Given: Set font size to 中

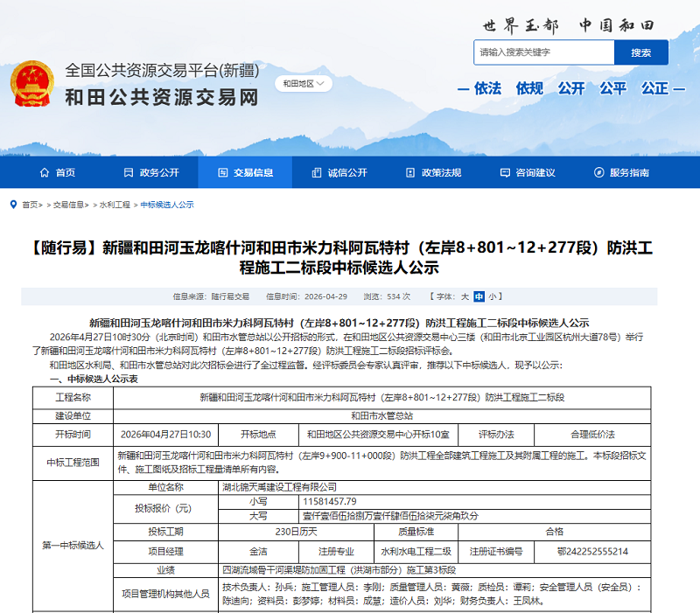Looking at the screenshot, I should tap(479, 296).
